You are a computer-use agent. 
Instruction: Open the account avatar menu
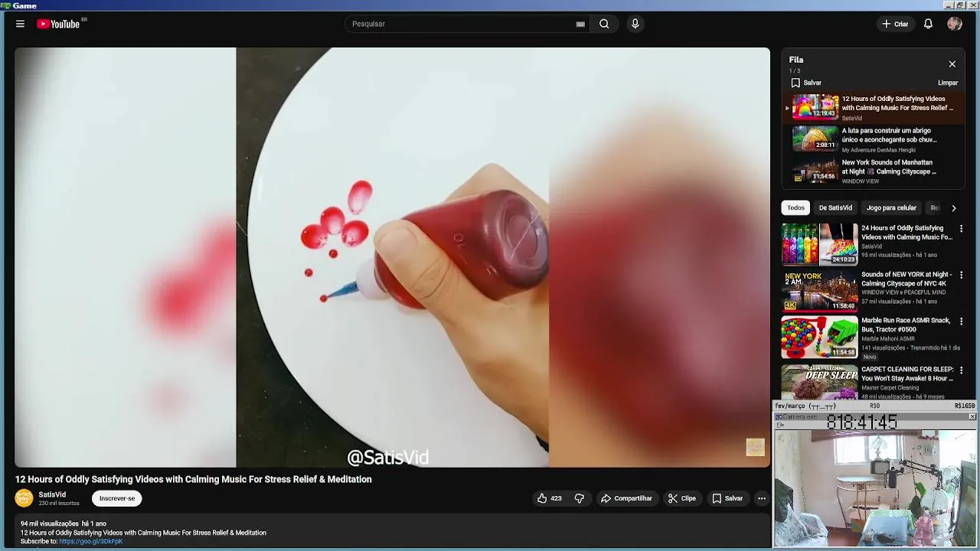pyautogui.click(x=954, y=24)
